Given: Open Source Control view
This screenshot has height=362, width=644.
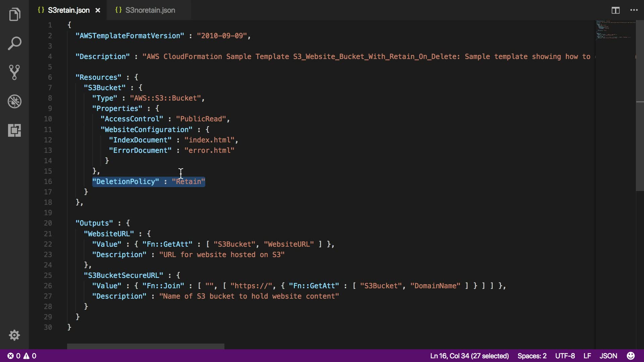Looking at the screenshot, I should click(x=14, y=72).
